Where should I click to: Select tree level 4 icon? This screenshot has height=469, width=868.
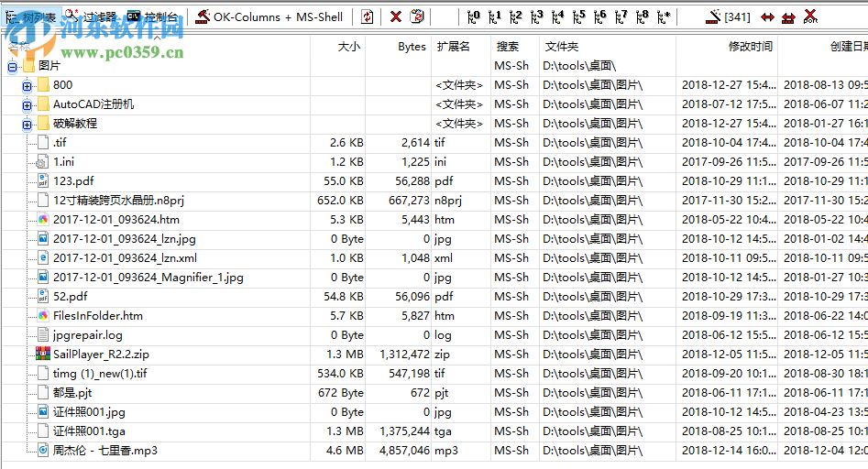[557, 17]
